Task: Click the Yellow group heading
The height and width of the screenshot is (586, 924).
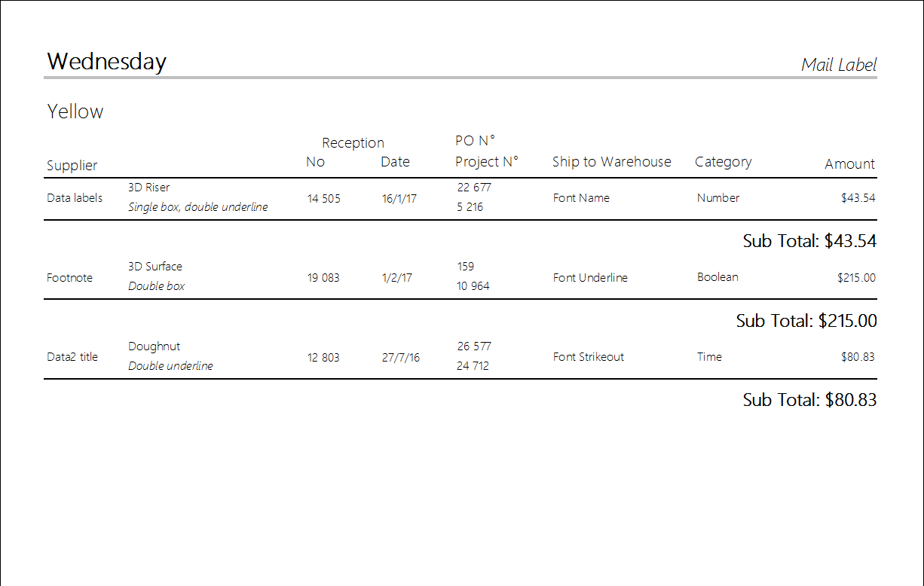Action: point(75,111)
